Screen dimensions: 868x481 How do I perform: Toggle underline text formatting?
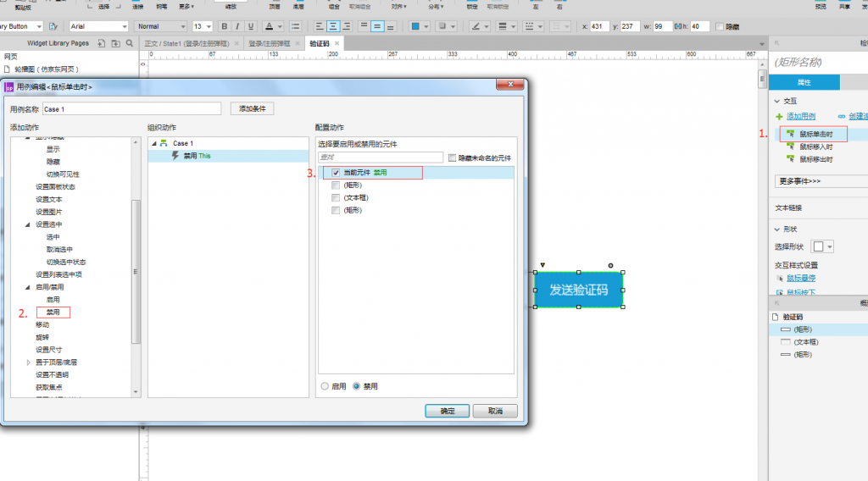[251, 26]
